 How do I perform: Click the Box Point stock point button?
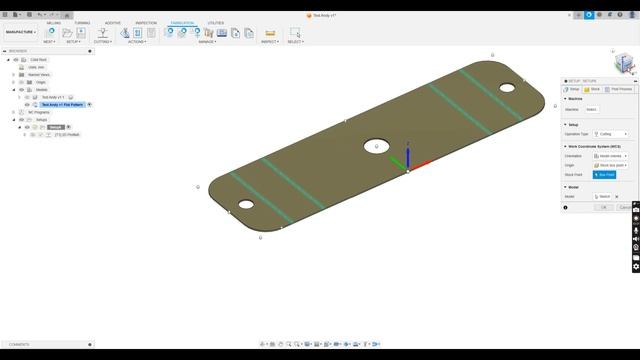tap(604, 175)
